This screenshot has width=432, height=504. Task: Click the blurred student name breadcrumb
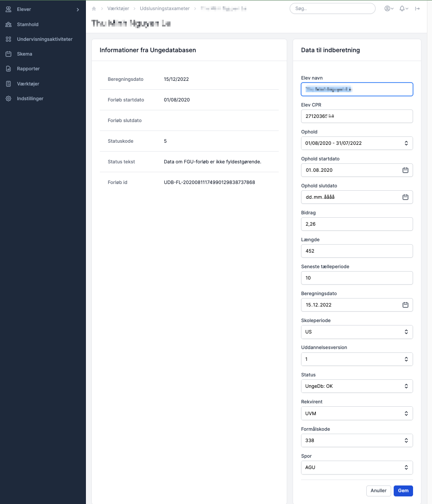point(224,9)
